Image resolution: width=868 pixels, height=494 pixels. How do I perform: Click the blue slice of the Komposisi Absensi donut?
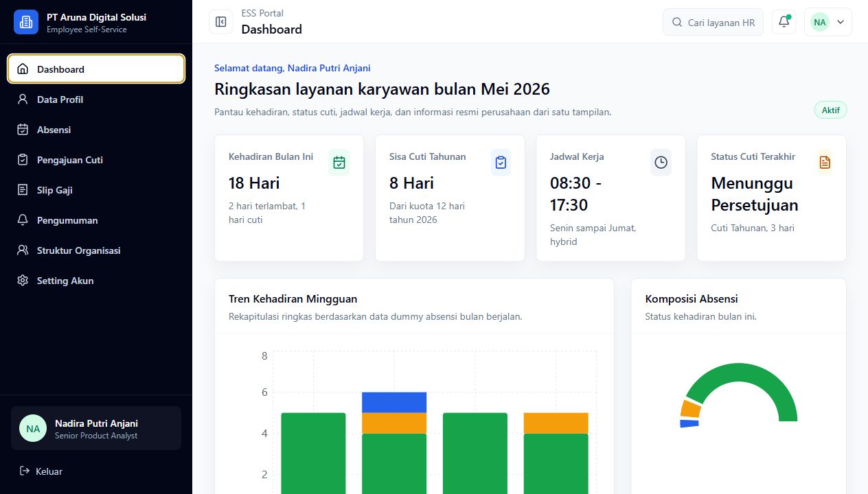689,423
